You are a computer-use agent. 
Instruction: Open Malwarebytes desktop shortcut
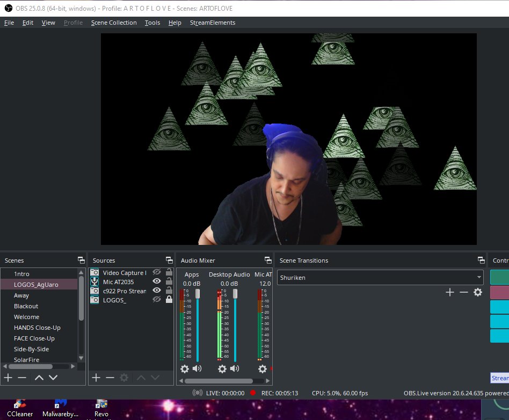[x=60, y=409]
